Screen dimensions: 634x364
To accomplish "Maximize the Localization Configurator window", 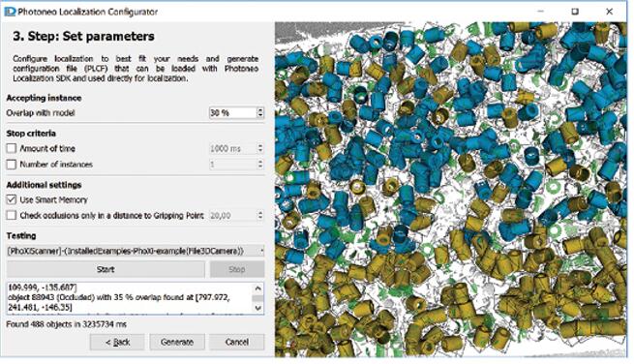I will pos(575,12).
